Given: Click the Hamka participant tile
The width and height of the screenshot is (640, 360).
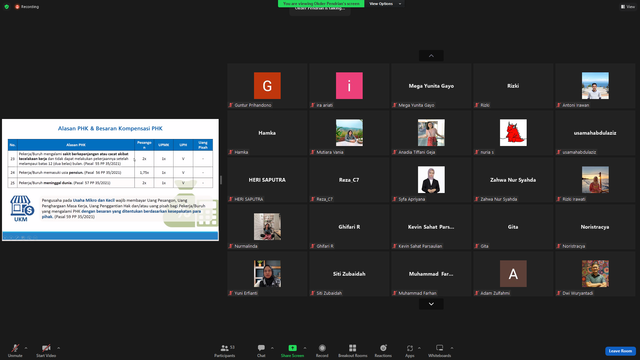Looking at the screenshot, I should pos(267,133).
